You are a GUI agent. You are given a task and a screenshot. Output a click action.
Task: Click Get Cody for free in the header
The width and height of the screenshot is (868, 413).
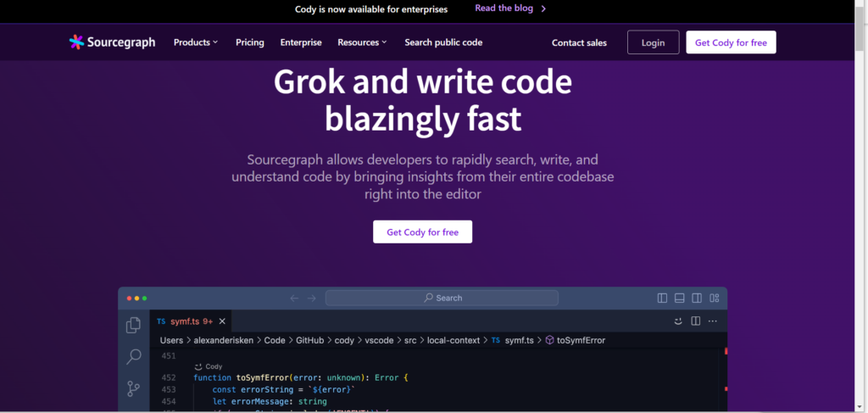point(731,42)
